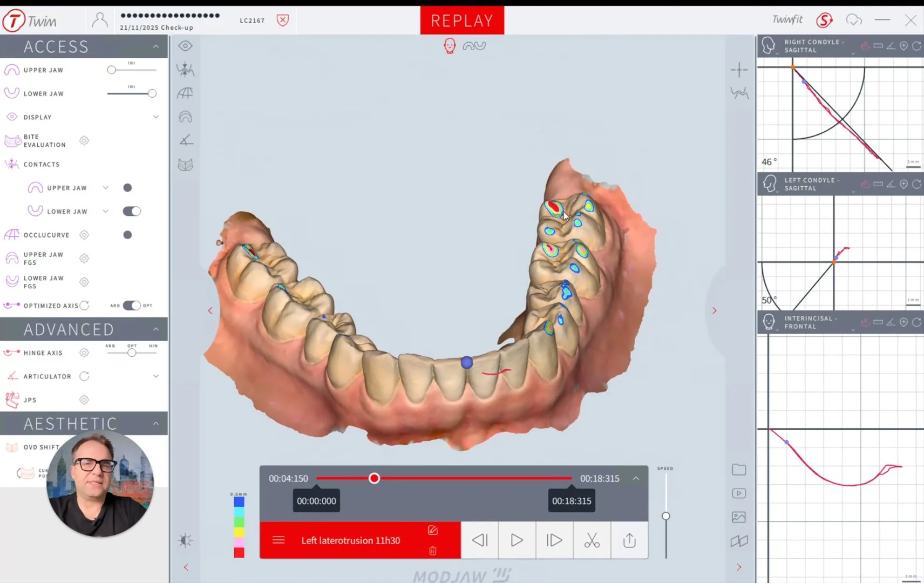
Task: Step forward one frame
Action: [x=554, y=540]
